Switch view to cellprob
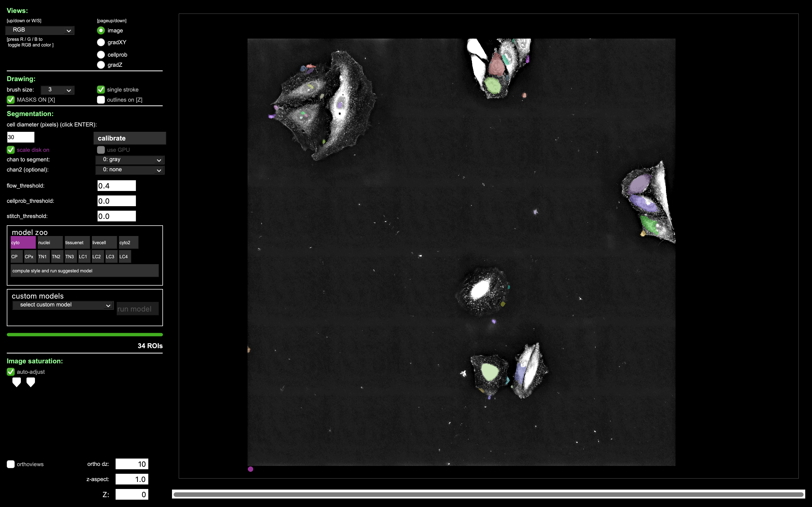This screenshot has width=812, height=507. [x=101, y=55]
